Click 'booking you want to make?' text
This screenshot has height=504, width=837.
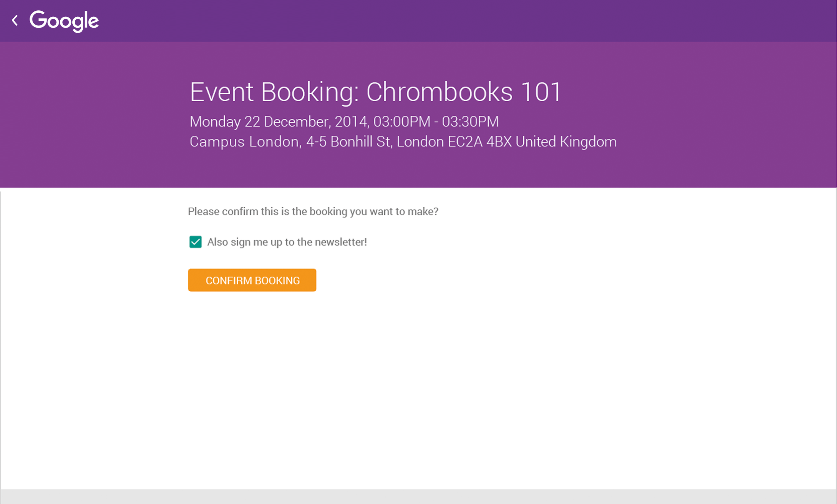click(x=374, y=211)
